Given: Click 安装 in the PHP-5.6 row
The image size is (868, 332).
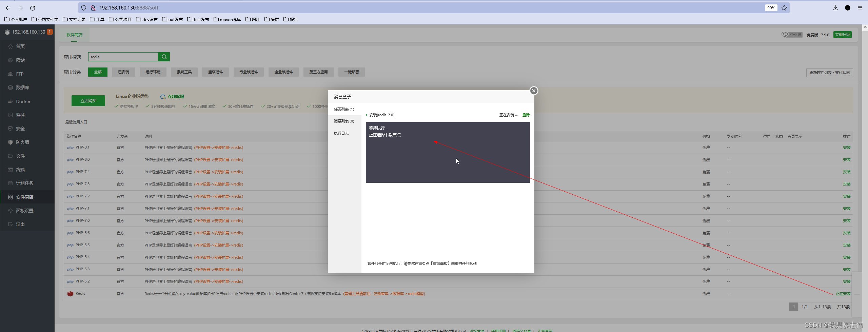Looking at the screenshot, I should point(847,233).
